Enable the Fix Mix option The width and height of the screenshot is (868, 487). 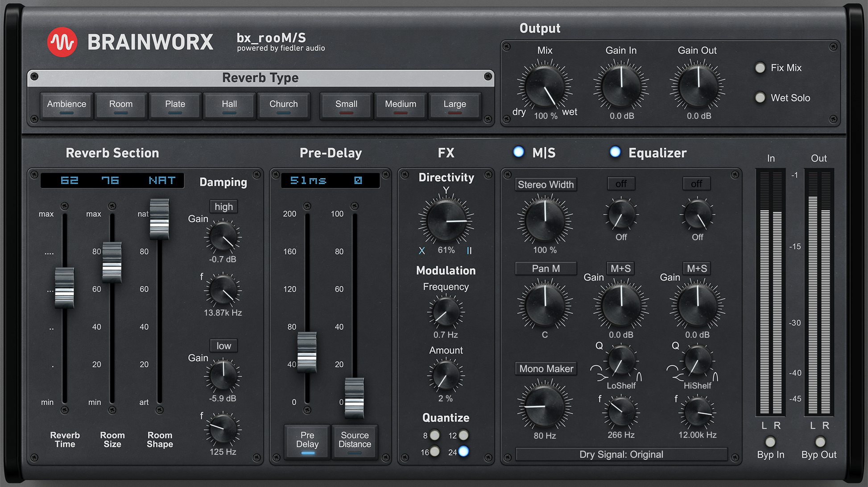760,68
